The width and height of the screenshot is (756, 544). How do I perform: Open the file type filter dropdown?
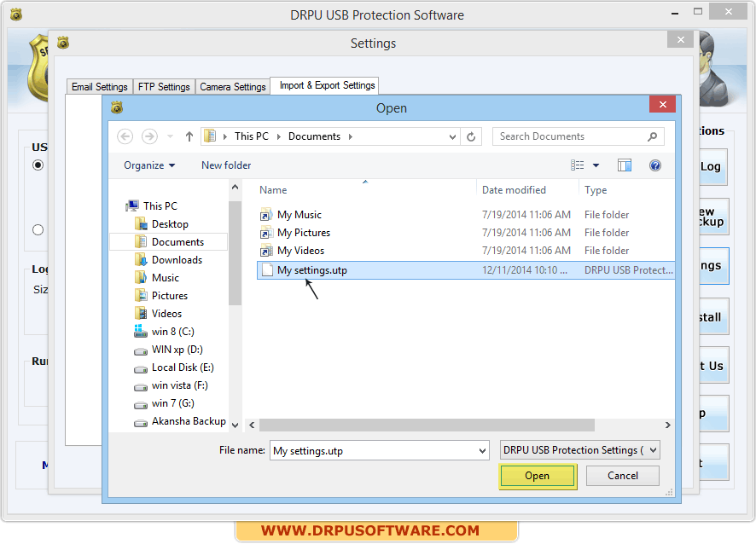pos(653,450)
